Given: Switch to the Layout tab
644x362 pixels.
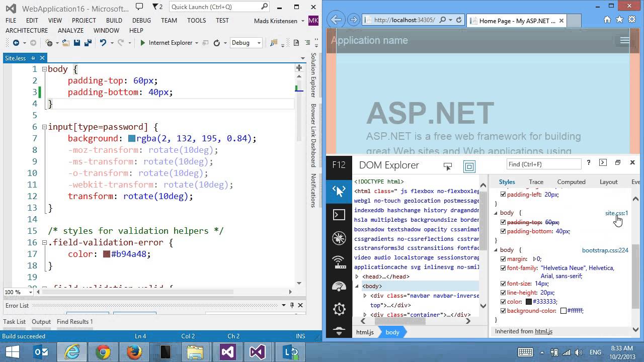Looking at the screenshot, I should [608, 182].
